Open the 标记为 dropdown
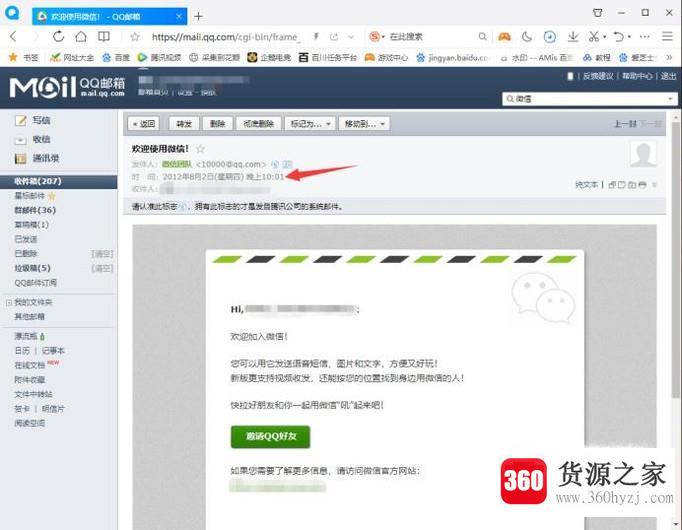 click(x=310, y=124)
